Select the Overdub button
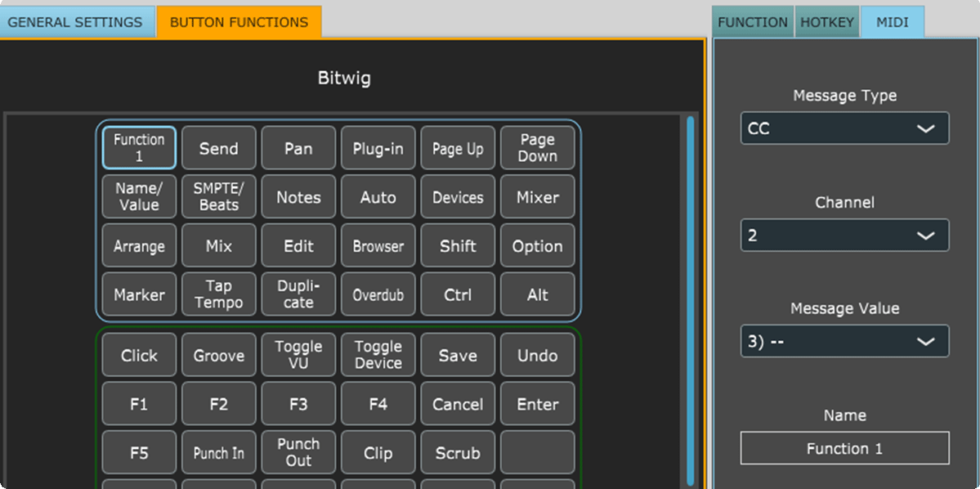Viewport: 980px width, 489px height. 378,294
